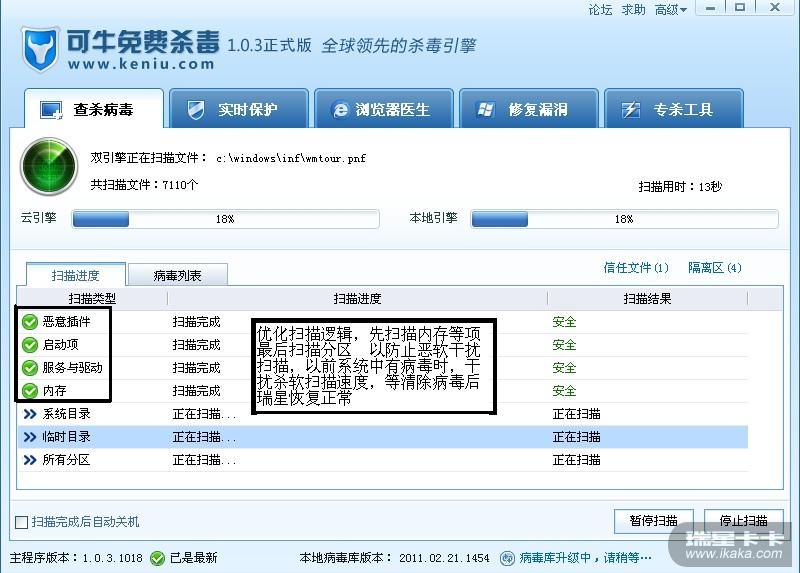Click green check icon beside 内存

[30, 391]
